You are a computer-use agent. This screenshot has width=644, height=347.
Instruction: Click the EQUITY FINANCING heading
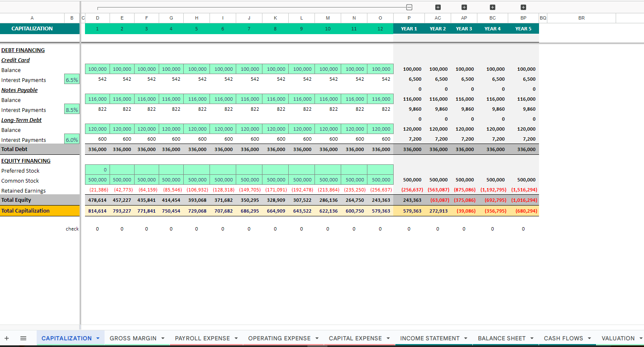point(26,161)
